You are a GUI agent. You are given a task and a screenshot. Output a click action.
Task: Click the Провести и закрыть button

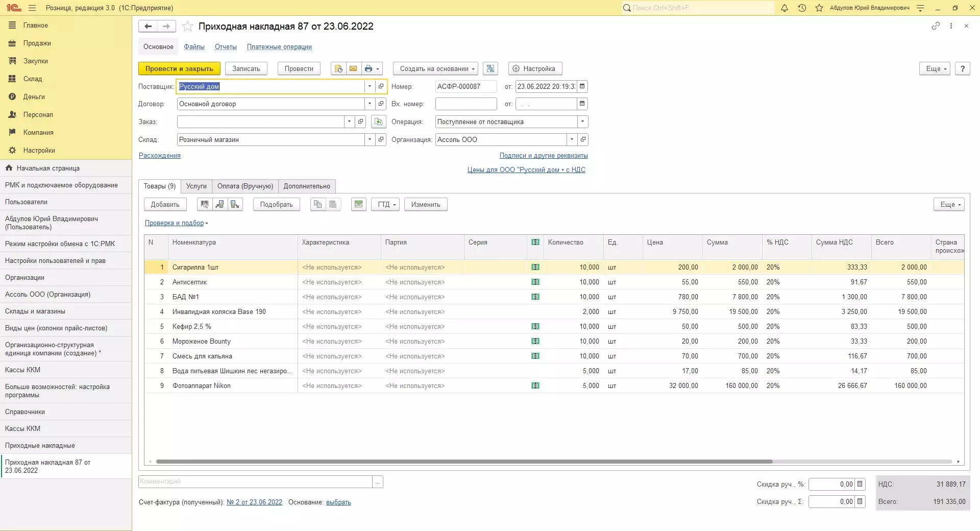179,68
